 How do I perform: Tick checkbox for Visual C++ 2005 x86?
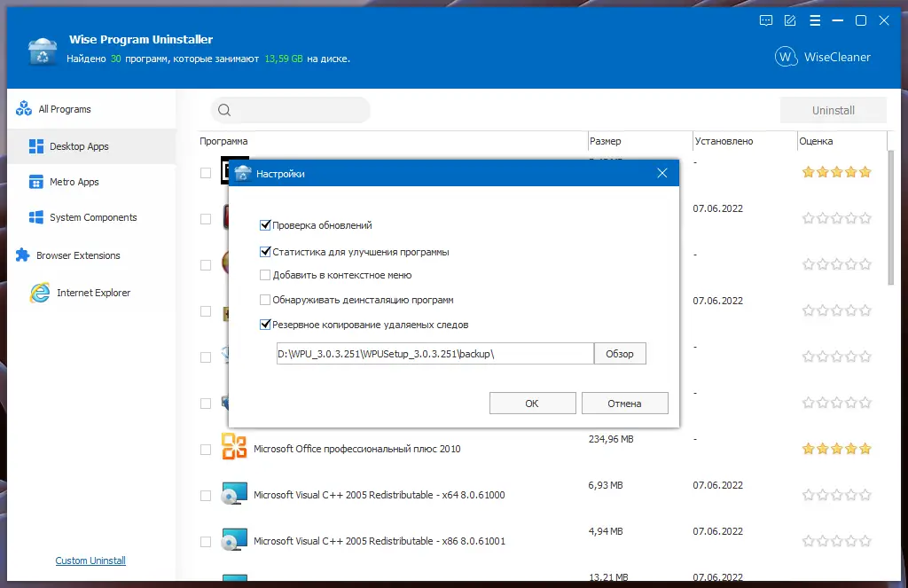[206, 542]
